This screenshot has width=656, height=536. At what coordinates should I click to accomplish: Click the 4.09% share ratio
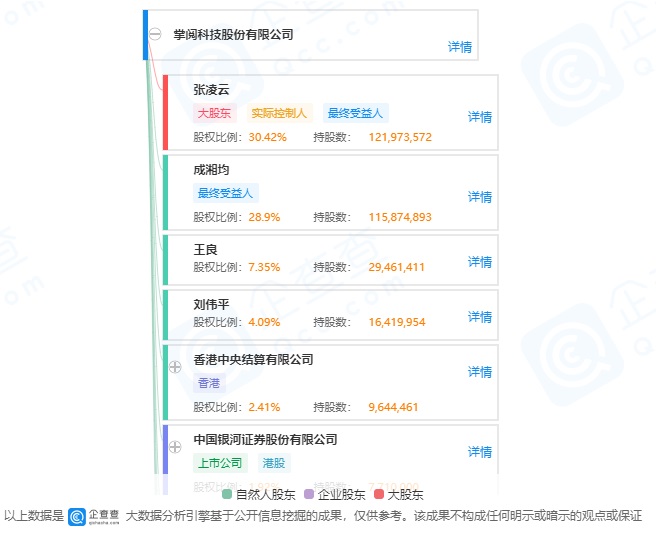click(x=264, y=322)
